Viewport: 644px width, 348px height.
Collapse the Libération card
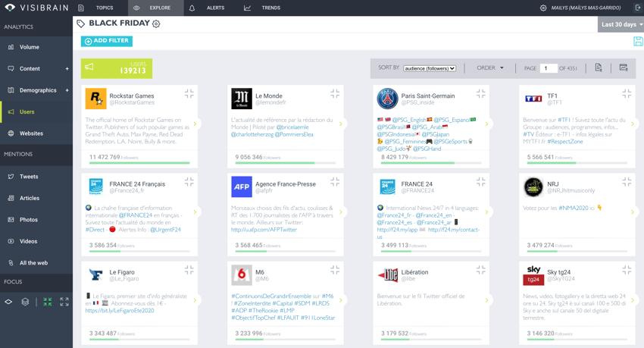coord(480,270)
